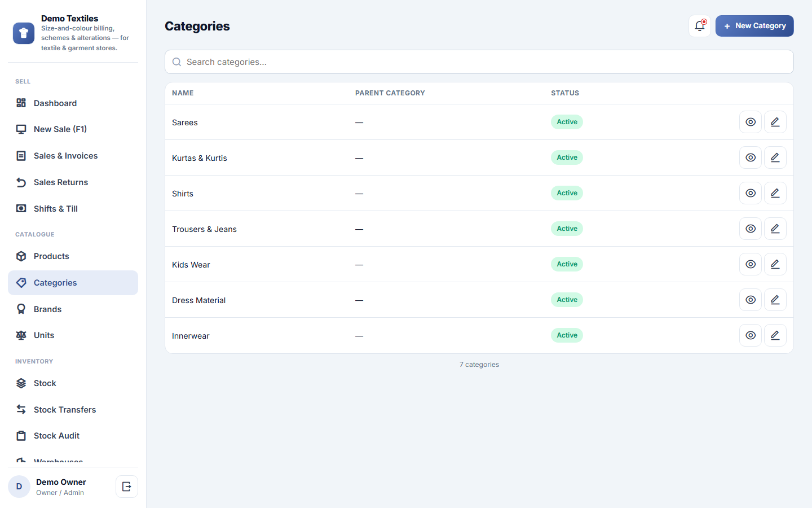Navigate to Stock
Screen dimensions: 812x508
tap(73, 383)
